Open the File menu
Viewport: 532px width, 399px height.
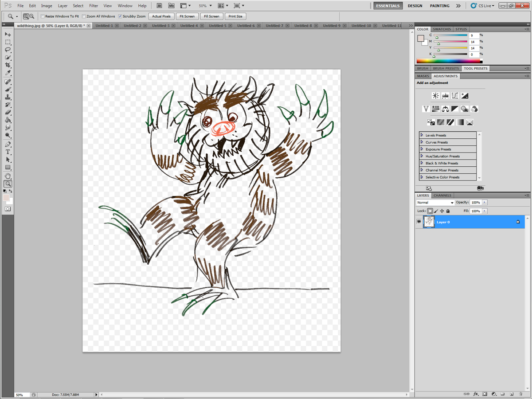[x=20, y=6]
